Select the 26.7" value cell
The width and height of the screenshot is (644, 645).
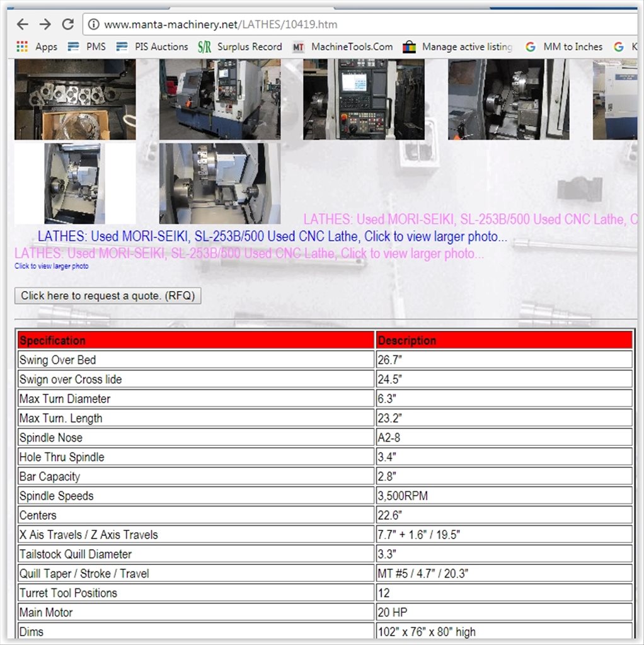click(x=504, y=360)
